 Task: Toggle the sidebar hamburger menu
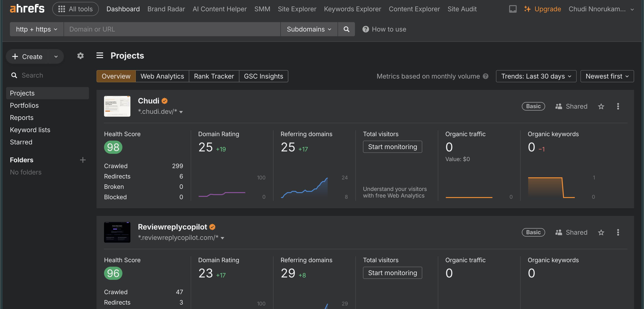[100, 55]
